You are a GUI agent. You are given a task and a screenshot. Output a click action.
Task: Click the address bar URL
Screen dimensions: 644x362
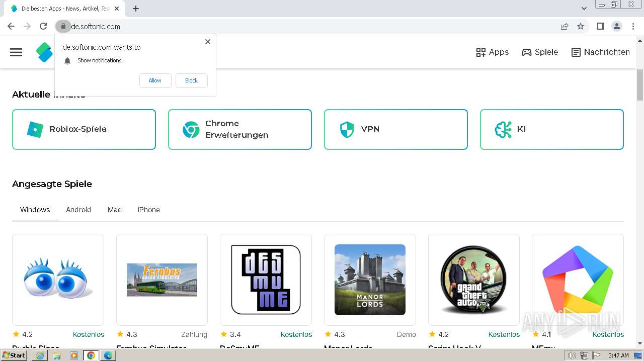pyautogui.click(x=96, y=27)
